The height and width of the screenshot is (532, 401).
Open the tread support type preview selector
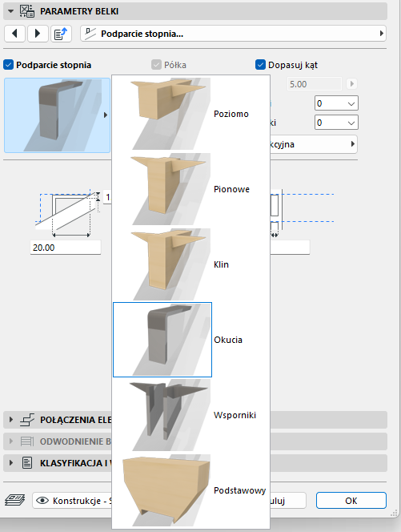(58, 115)
